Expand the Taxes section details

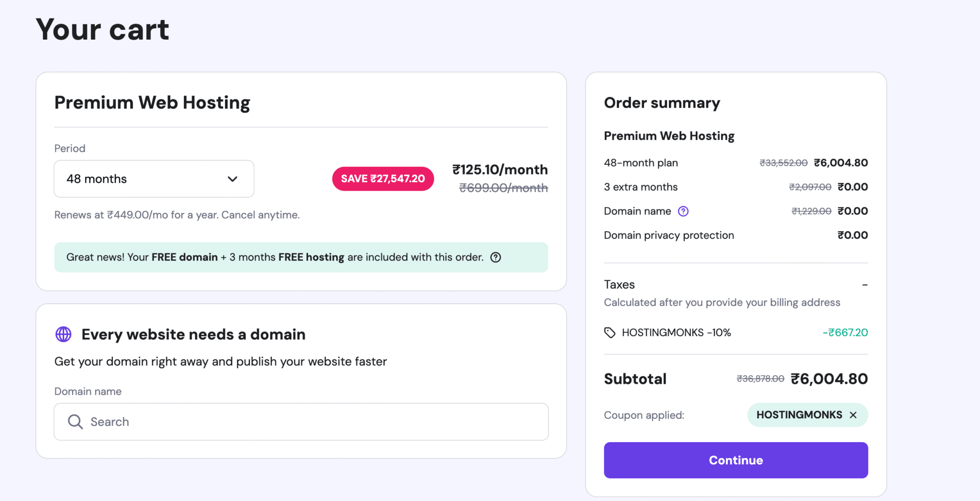coord(619,284)
